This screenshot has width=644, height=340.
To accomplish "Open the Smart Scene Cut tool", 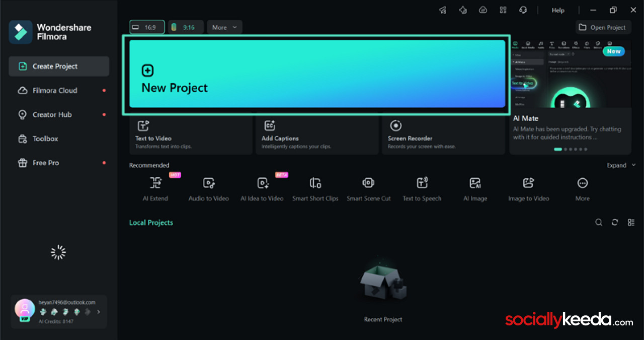I will (x=369, y=188).
